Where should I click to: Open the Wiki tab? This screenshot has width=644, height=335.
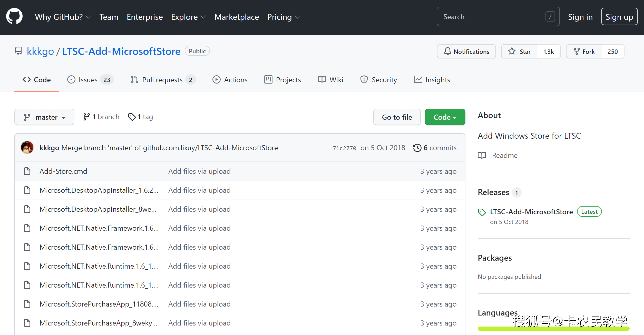tap(330, 80)
